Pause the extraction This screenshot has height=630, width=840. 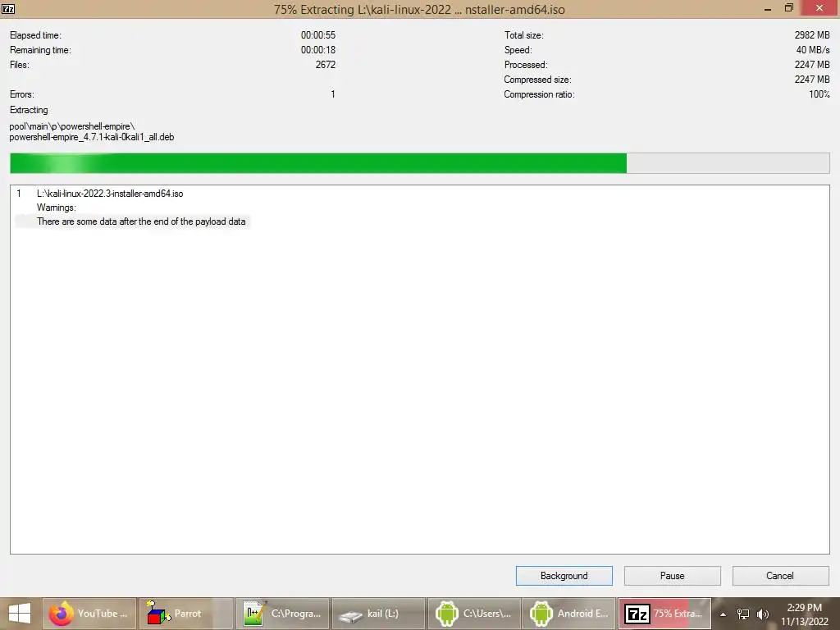tap(673, 576)
